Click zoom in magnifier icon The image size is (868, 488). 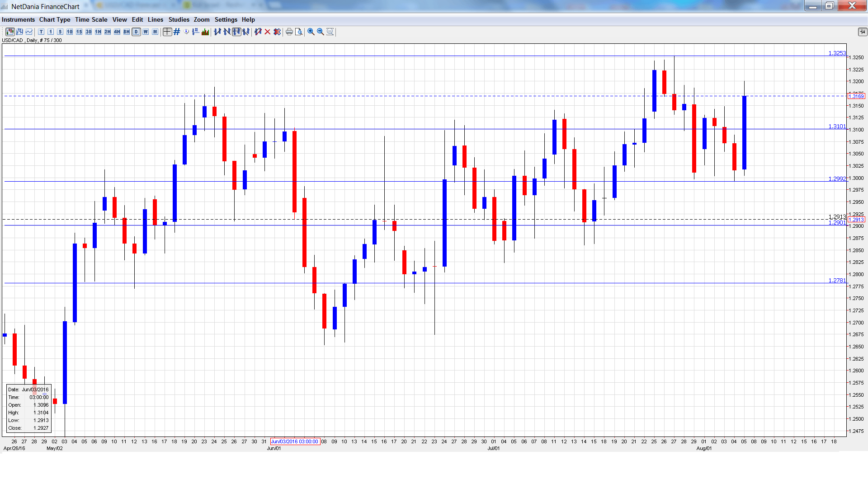click(x=311, y=32)
